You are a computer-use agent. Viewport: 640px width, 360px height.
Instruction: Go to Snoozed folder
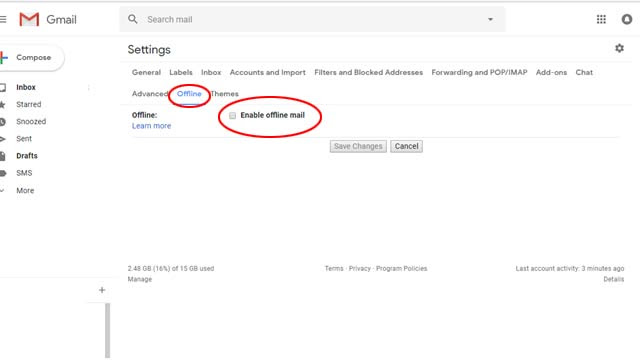pos(31,122)
